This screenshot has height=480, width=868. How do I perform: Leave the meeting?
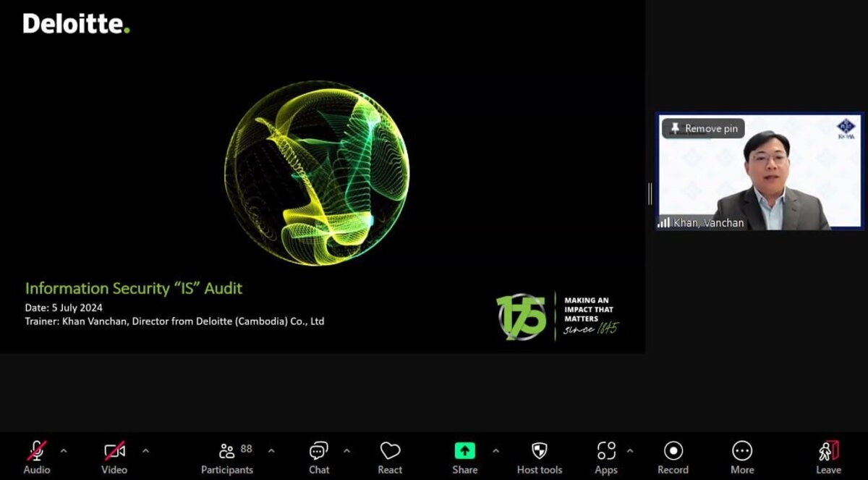(829, 458)
